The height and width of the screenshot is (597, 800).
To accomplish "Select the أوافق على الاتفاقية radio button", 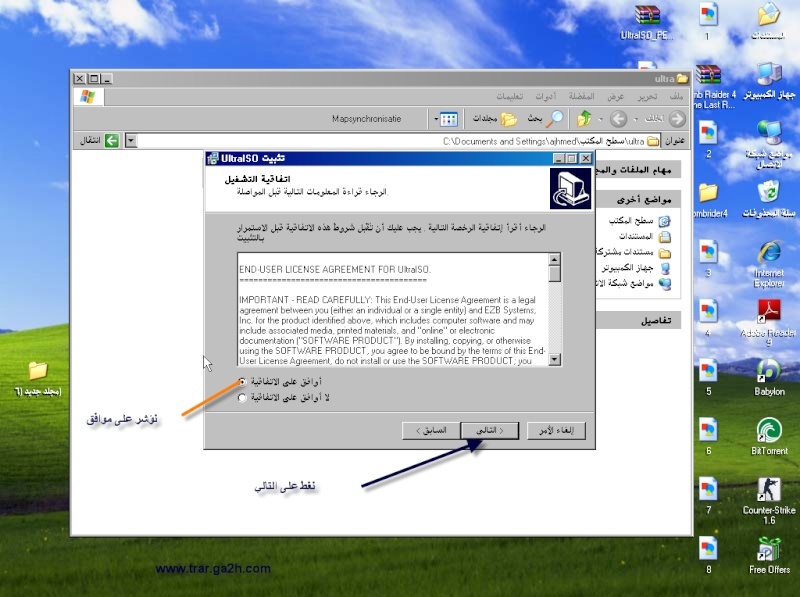I will [242, 381].
